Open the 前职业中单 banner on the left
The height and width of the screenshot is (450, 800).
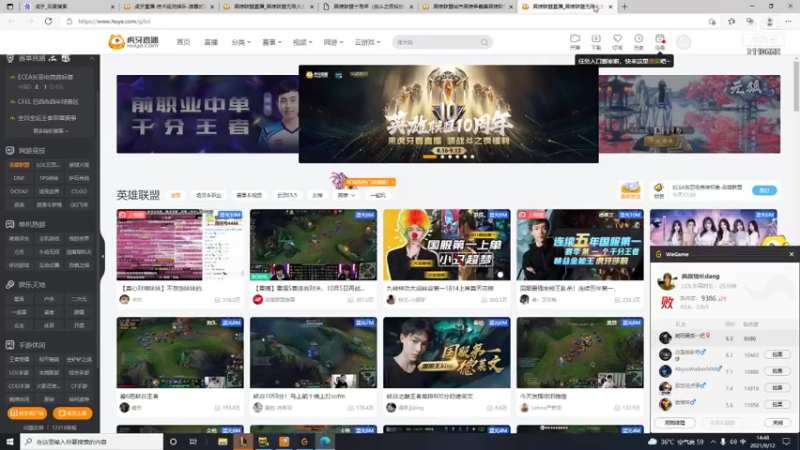(208, 114)
